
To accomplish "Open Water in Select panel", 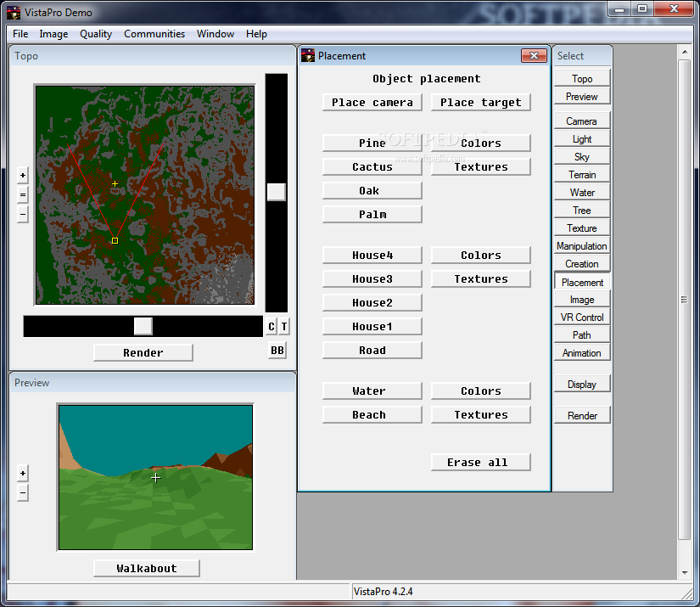I will point(582,193).
